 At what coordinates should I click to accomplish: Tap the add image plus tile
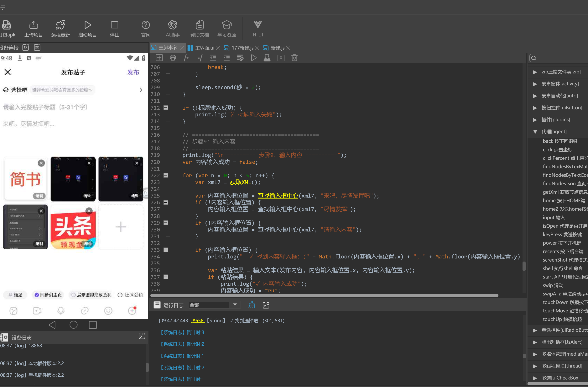121,227
